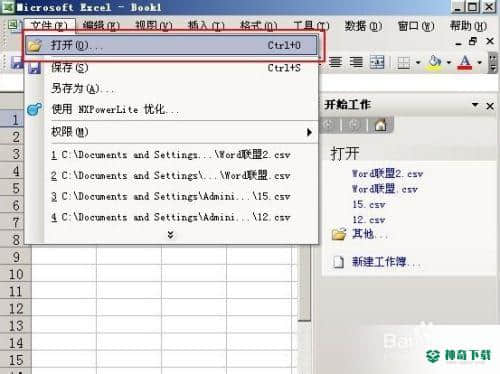This screenshot has width=500, height=374.
Task: Open the 窗口 (Window) menu
Action: 416,26
